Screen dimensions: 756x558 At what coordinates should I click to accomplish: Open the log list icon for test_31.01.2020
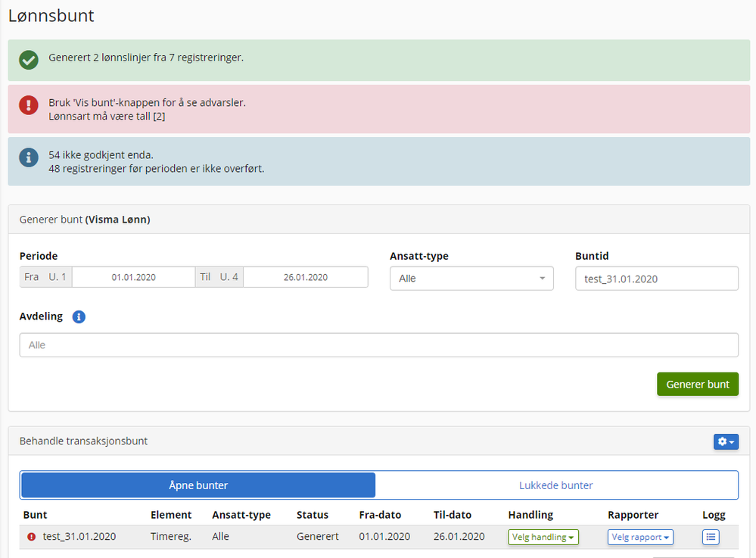pos(711,537)
